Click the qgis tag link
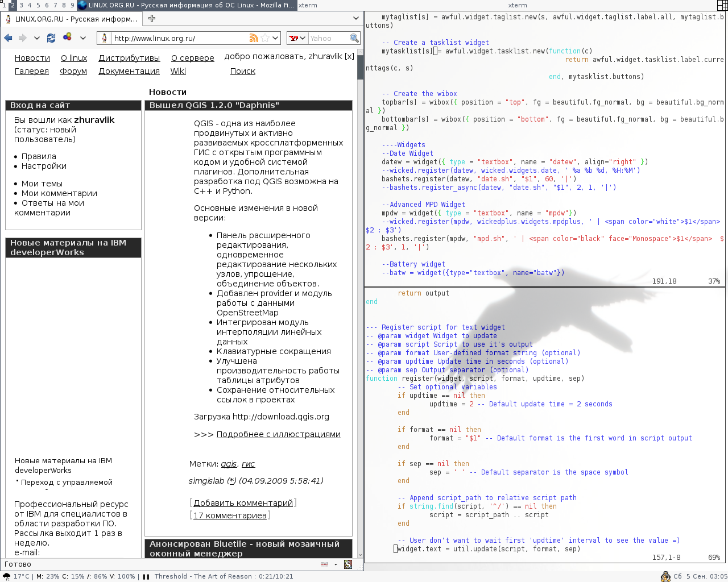The image size is (728, 582). 229,464
